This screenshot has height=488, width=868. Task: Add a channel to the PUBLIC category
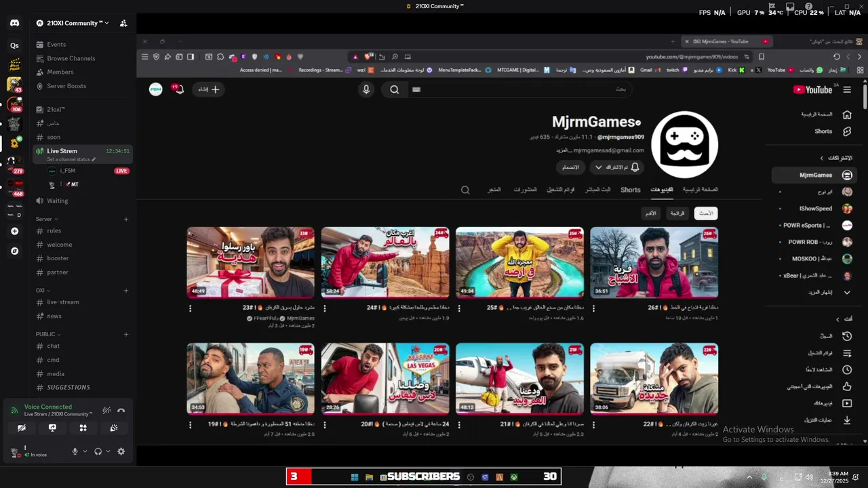point(126,334)
